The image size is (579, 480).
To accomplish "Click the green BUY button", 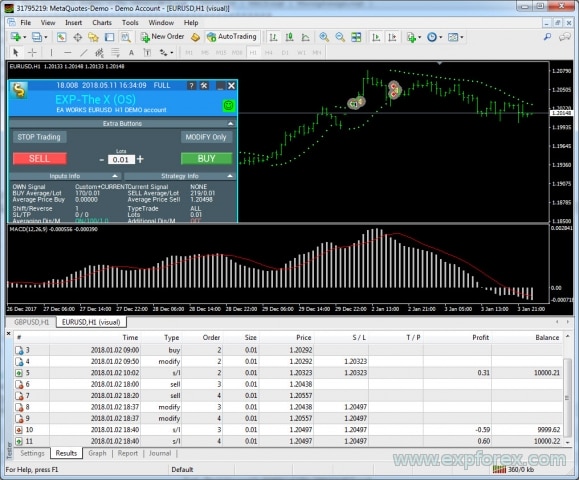I will click(206, 158).
